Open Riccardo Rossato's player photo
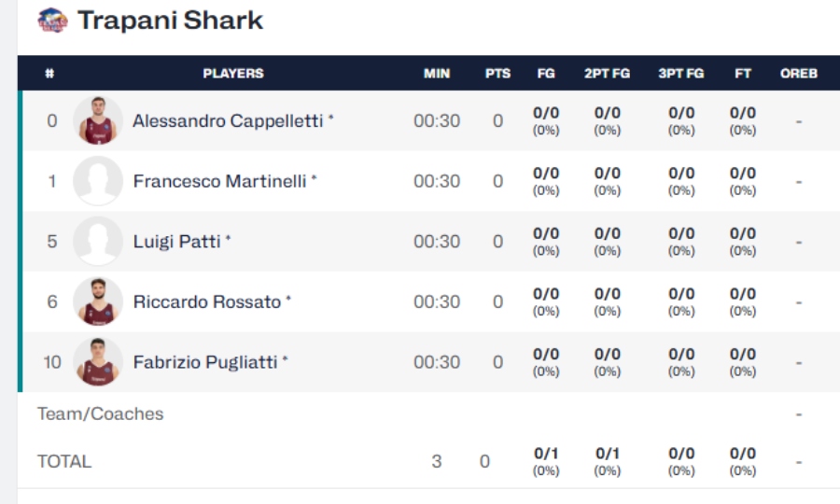 (98, 301)
